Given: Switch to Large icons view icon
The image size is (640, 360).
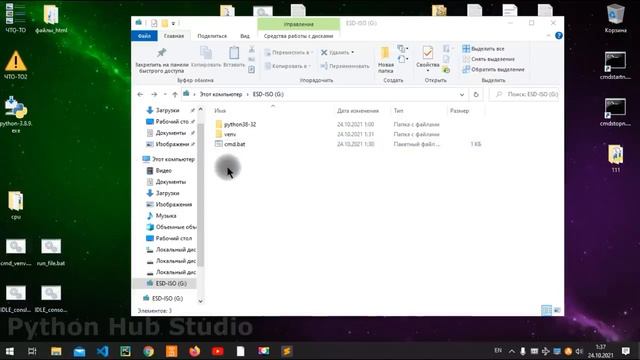Looking at the screenshot, I should click(557, 310).
